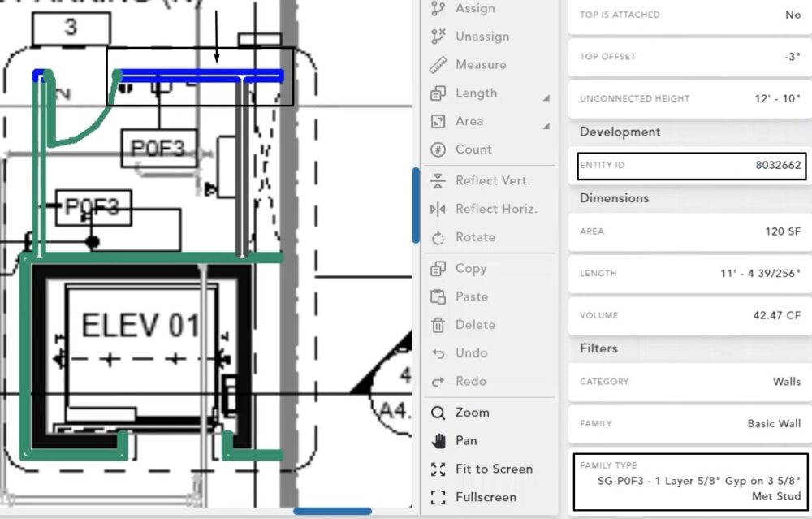Select the Measure ruler icon

pos(438,65)
